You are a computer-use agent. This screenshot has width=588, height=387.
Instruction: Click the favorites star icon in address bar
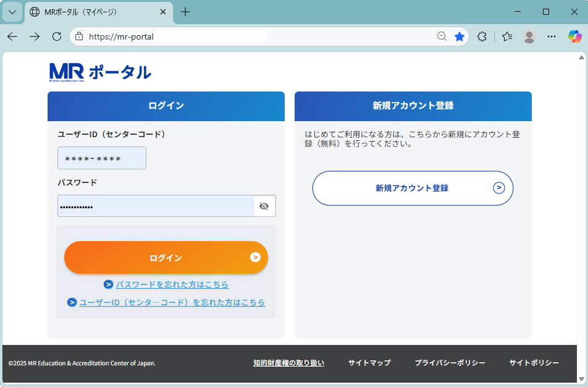click(x=460, y=36)
